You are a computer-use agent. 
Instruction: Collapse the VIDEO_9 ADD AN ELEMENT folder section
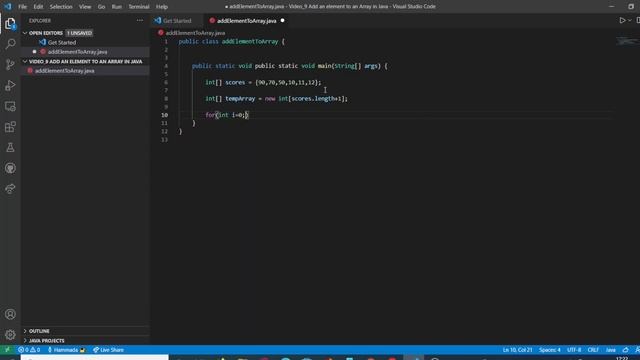[85, 61]
